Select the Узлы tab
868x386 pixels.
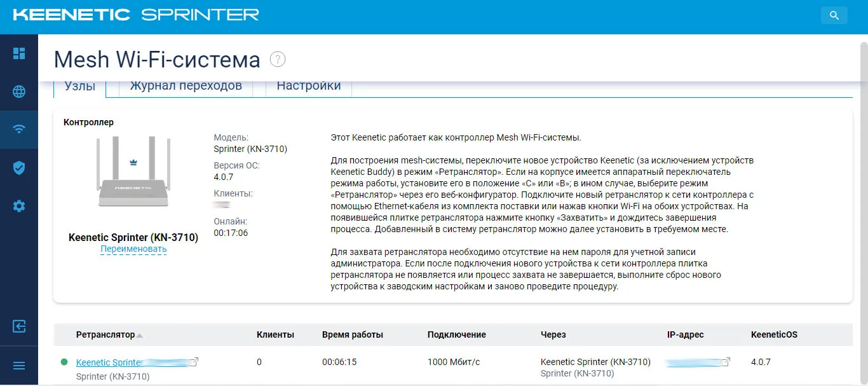pyautogui.click(x=80, y=86)
